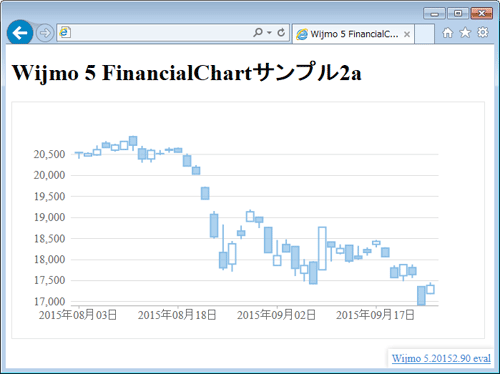Click the browser back arrow button
The width and height of the screenshot is (500, 374).
click(x=20, y=33)
